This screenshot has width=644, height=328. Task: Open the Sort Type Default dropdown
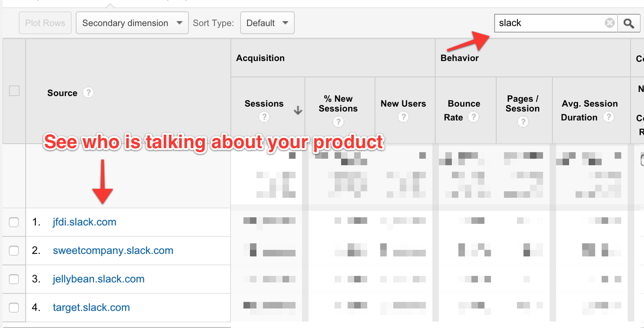point(267,23)
